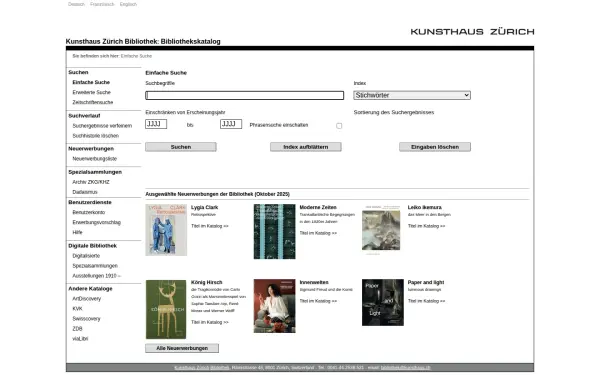Image resolution: width=600 pixels, height=375 pixels.
Task: Open ArtDiscovery catalog link
Action: tap(86, 298)
